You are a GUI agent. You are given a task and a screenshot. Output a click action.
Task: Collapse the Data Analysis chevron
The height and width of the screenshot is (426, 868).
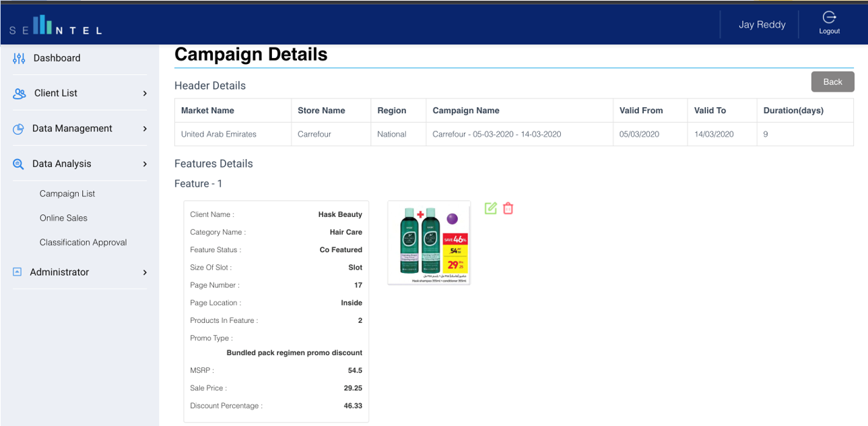[x=145, y=164]
